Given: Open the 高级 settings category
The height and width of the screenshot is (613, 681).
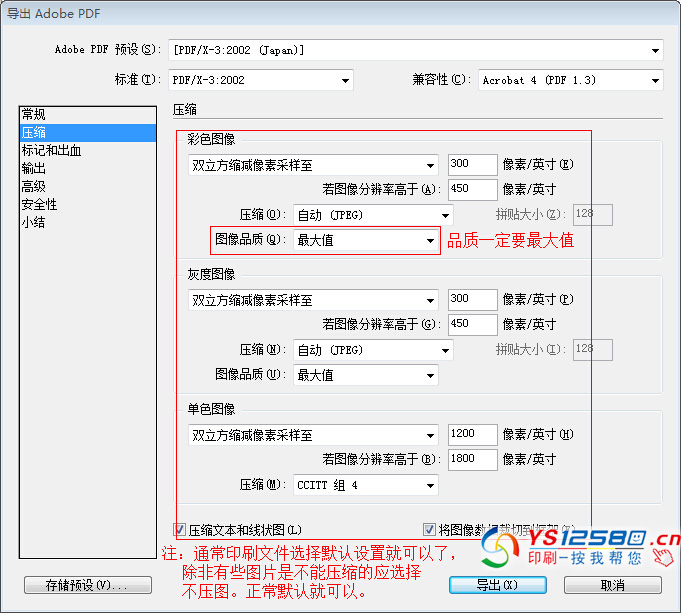Looking at the screenshot, I should point(34,186).
